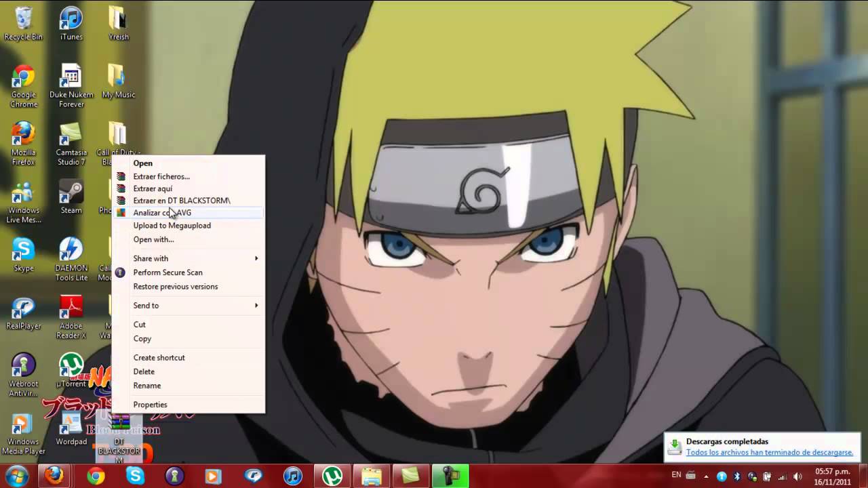Choose Upload to Megaupload menu entry
The width and height of the screenshot is (868, 488).
click(x=189, y=226)
